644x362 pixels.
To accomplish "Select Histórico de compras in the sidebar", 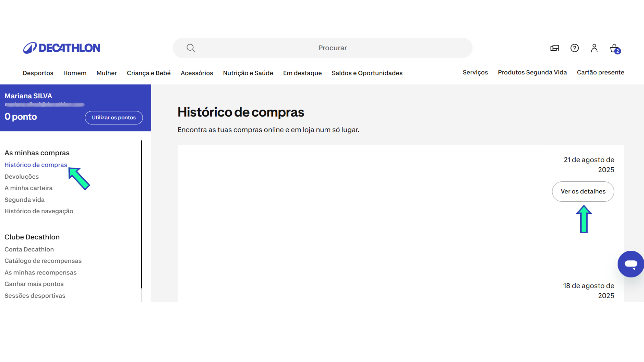I will (x=36, y=165).
